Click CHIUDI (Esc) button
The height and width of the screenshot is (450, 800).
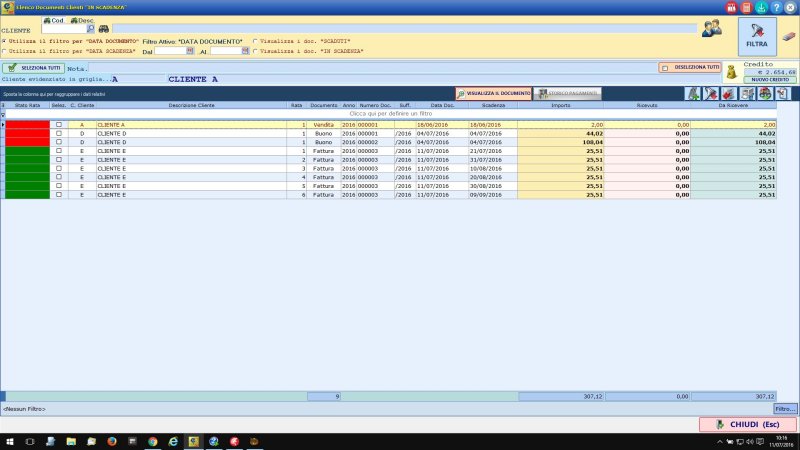[x=748, y=424]
